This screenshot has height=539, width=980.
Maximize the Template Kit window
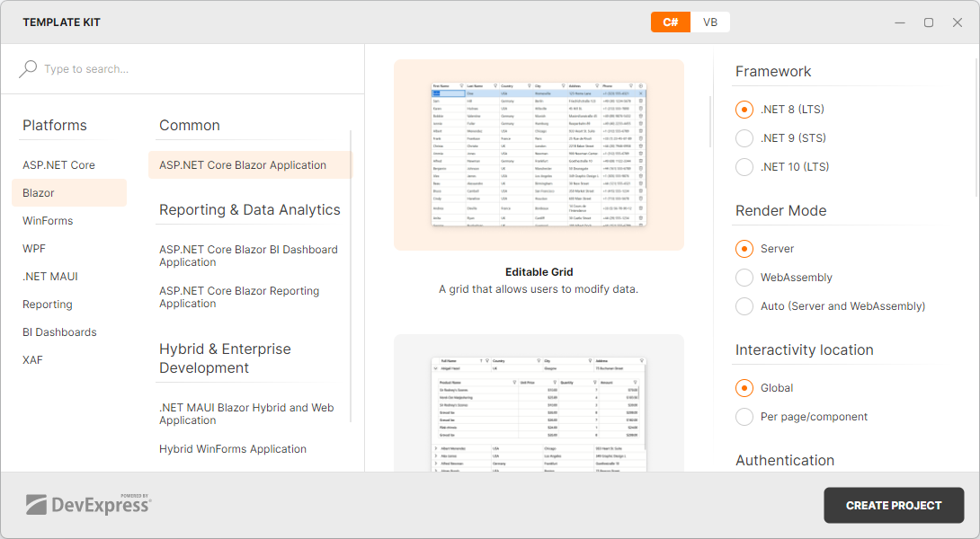[x=929, y=22]
